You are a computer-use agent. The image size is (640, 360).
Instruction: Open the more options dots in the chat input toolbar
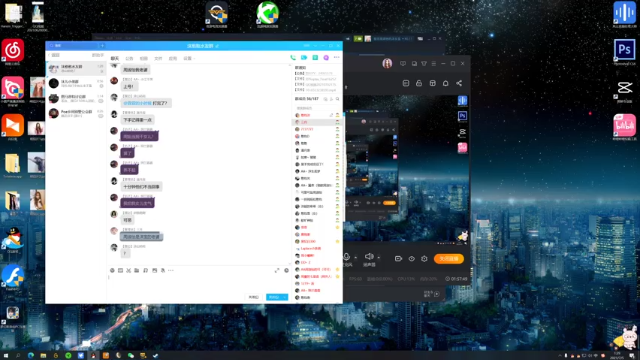click(x=171, y=270)
